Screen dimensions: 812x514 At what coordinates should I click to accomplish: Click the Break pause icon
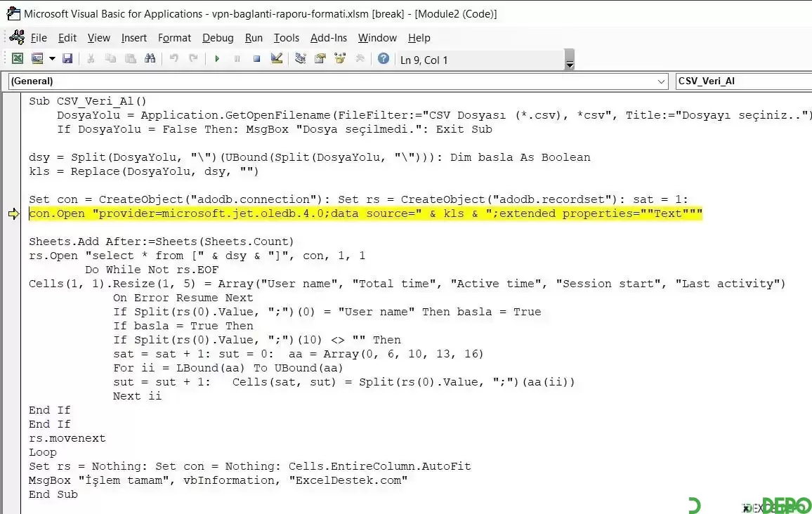(237, 58)
